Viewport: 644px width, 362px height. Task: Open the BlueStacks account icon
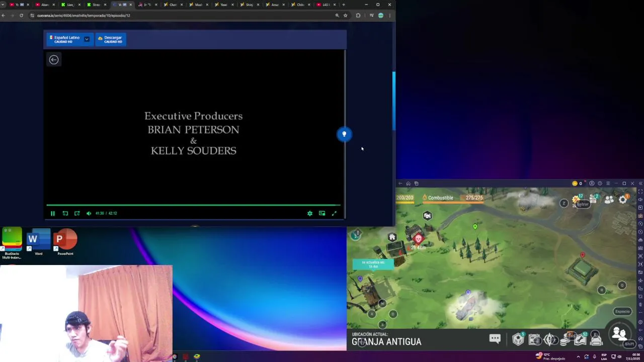pos(592,184)
